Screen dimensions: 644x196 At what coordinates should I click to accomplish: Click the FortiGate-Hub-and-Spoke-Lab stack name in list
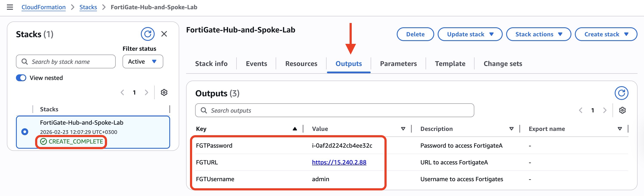(x=81, y=122)
